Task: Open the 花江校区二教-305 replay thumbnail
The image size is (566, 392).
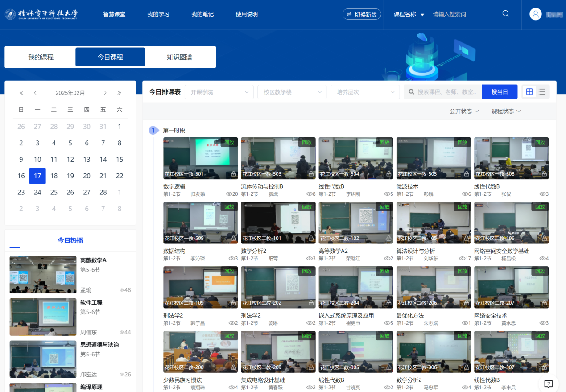Action: coord(356,352)
